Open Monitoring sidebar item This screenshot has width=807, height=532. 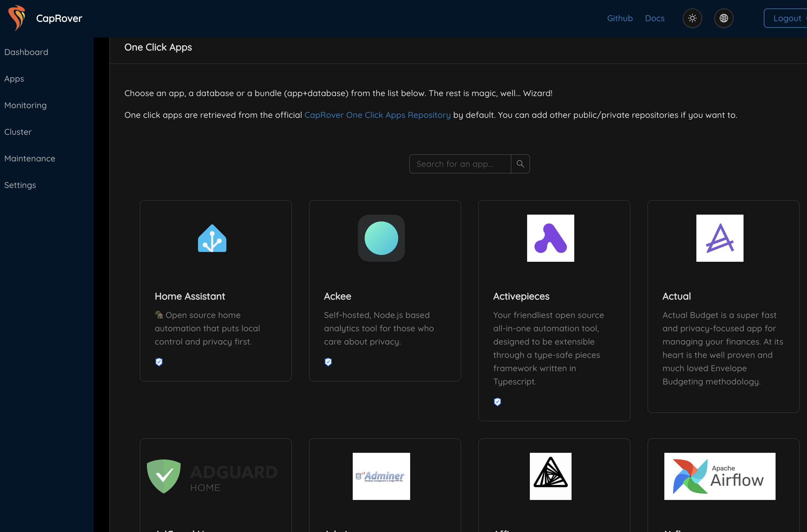click(25, 105)
